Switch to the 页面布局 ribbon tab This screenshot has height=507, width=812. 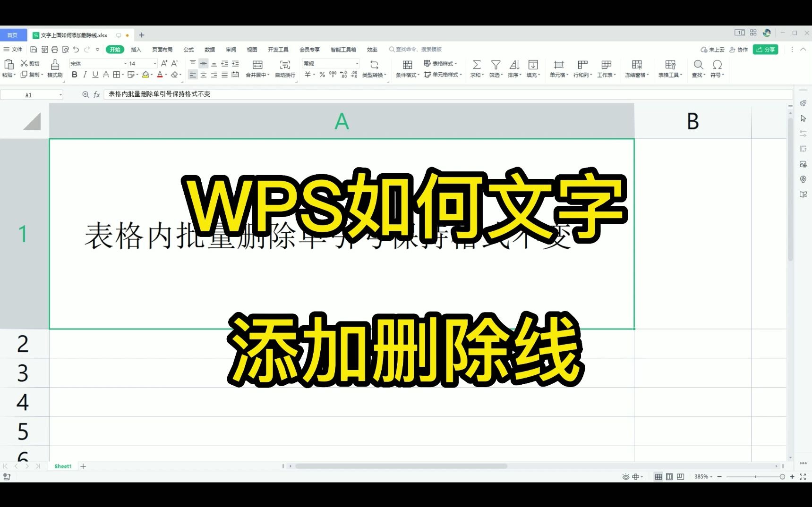point(162,50)
